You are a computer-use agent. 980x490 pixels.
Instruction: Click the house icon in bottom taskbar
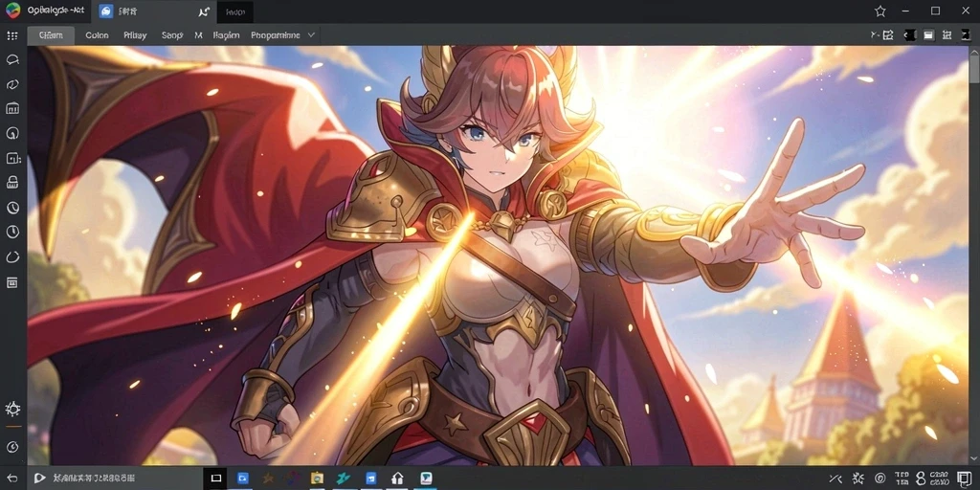(x=397, y=479)
